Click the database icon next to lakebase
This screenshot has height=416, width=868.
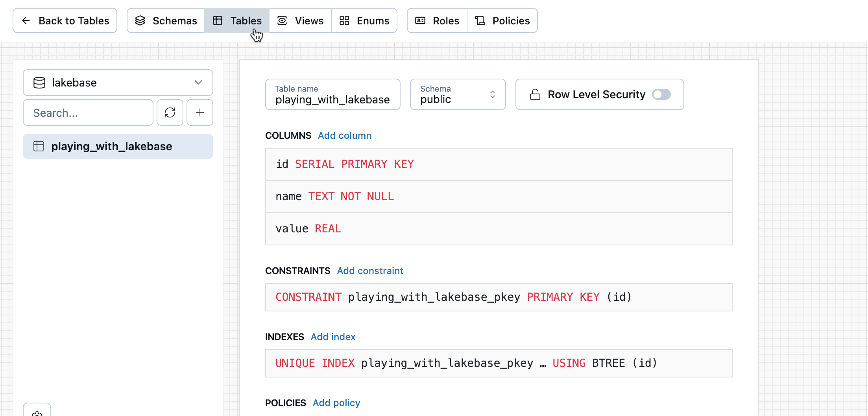pos(39,83)
